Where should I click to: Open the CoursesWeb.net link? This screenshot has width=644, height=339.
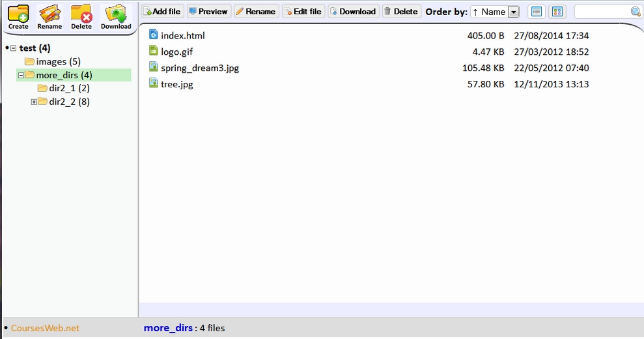pyautogui.click(x=45, y=329)
